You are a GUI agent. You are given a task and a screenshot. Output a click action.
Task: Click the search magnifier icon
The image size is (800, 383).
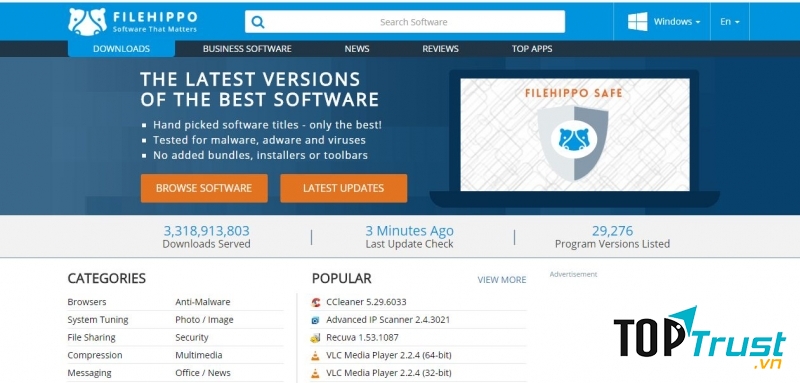tap(258, 22)
